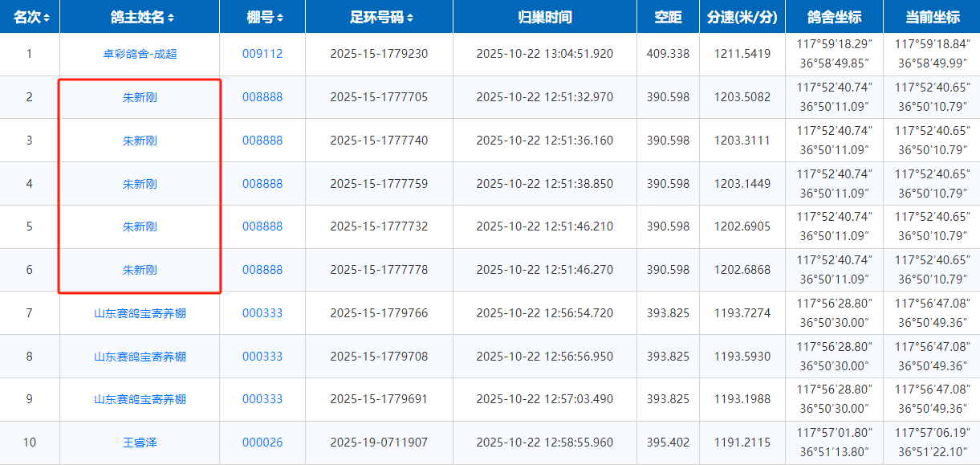The width and height of the screenshot is (980, 465).
Task: Click the 分速(米/分) column header
Action: pyautogui.click(x=742, y=17)
